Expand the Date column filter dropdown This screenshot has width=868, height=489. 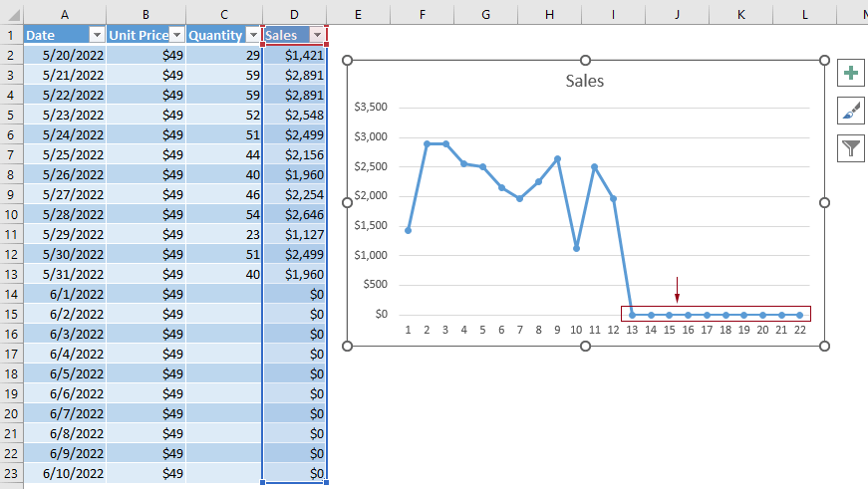click(x=97, y=35)
